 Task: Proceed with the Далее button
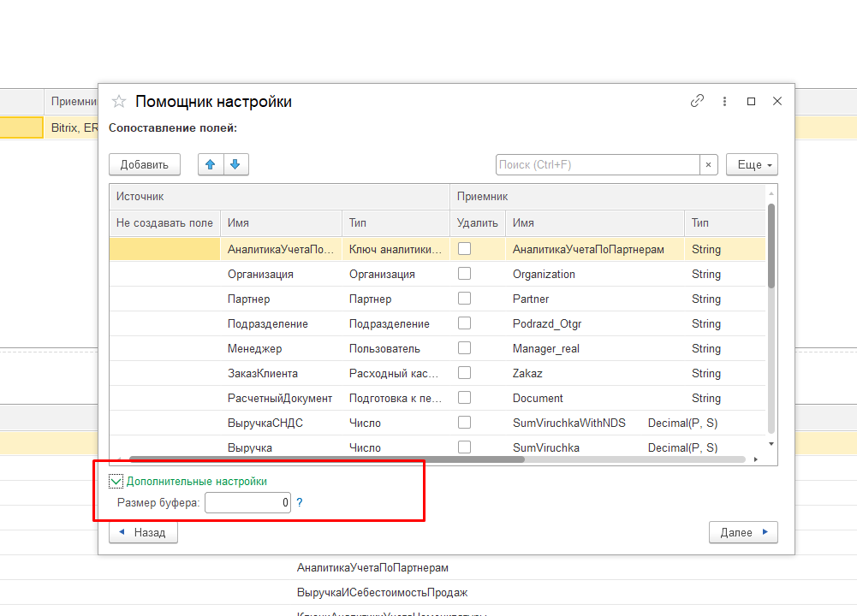click(x=743, y=532)
